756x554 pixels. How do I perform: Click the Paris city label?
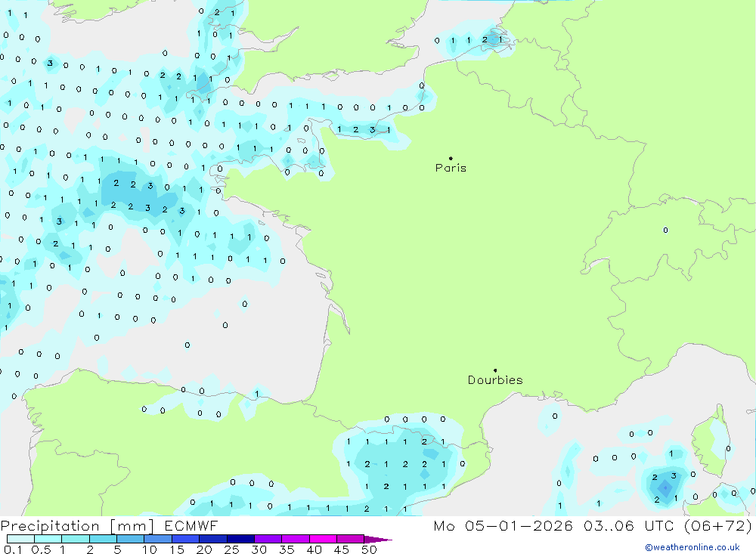coord(451,168)
